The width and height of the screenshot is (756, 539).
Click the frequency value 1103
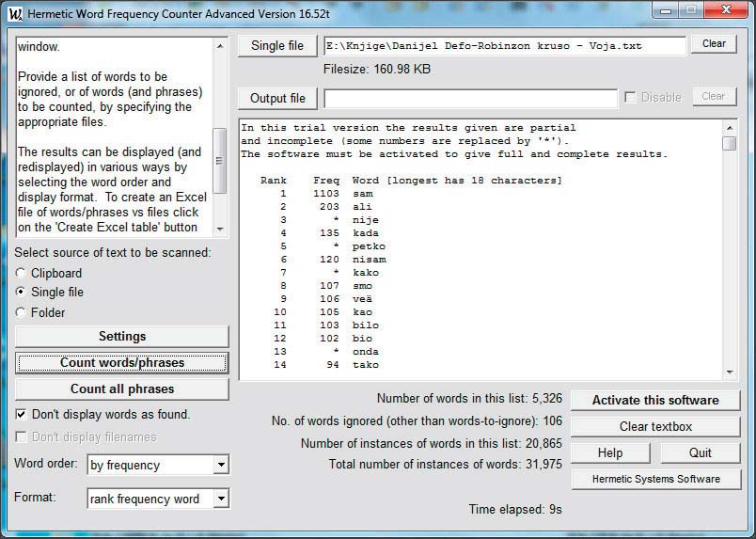pos(326,194)
